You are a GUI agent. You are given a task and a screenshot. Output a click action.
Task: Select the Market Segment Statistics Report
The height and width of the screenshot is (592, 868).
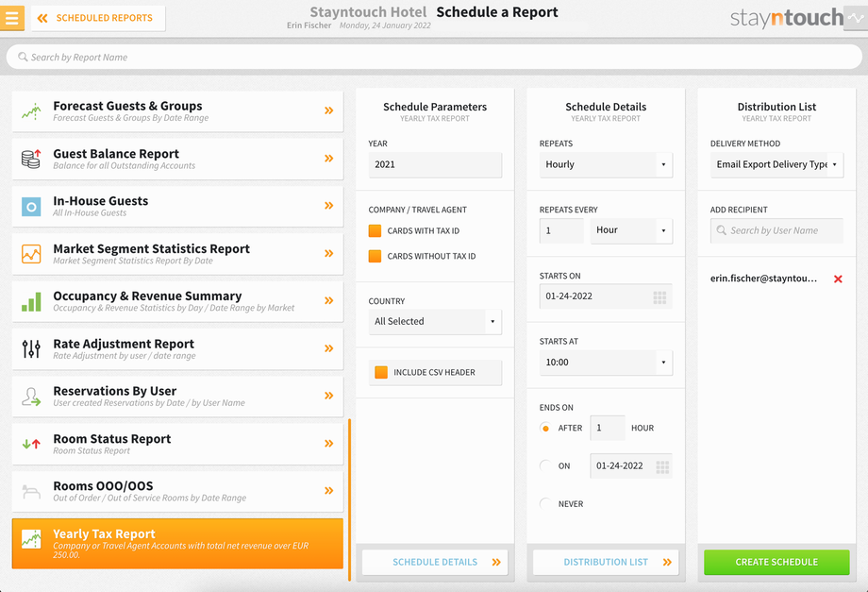click(x=177, y=254)
